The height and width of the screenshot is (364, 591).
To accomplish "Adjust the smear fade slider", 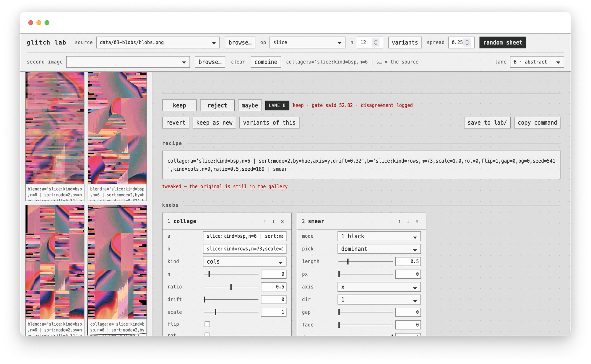I will click(x=366, y=325).
